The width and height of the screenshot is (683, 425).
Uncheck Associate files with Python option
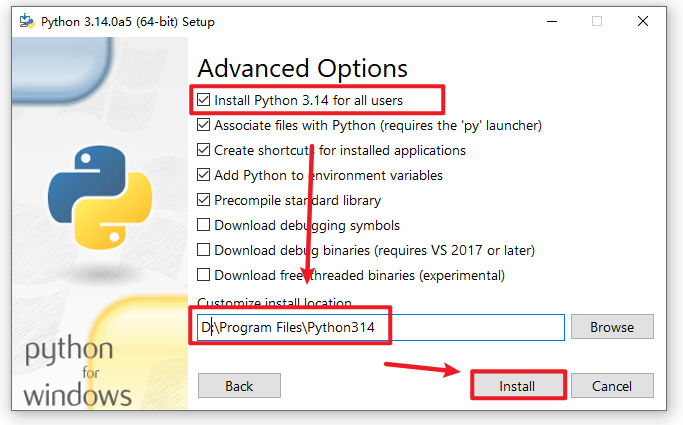coord(205,126)
